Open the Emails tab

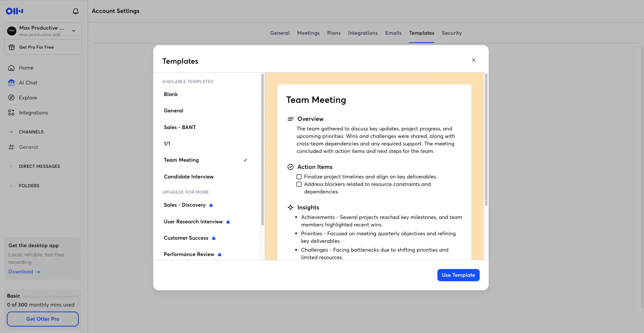[x=393, y=33]
